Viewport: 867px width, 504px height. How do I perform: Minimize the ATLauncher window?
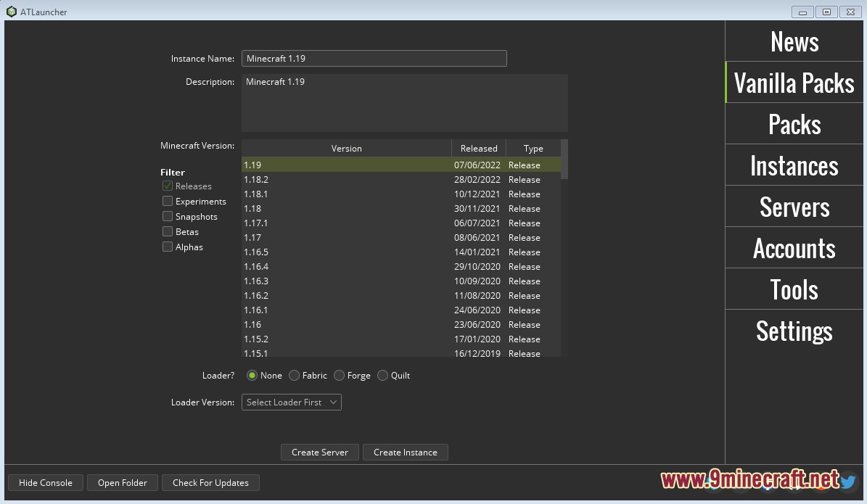click(x=802, y=12)
